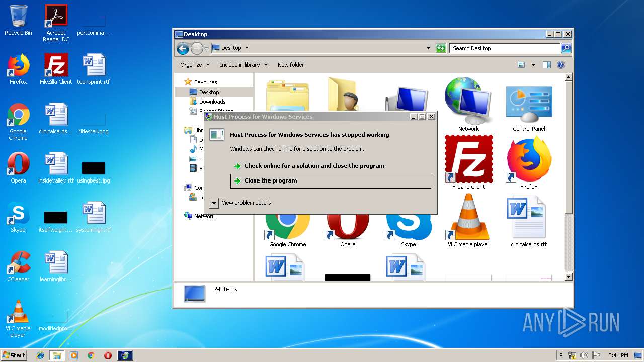
Task: Expand Desktop breadcrumb arrow in address bar
Action: pos(247,48)
